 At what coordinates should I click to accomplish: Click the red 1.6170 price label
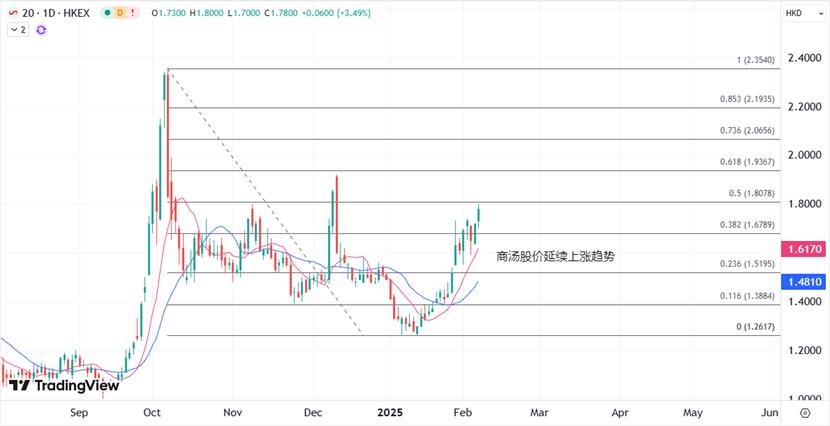coord(805,247)
